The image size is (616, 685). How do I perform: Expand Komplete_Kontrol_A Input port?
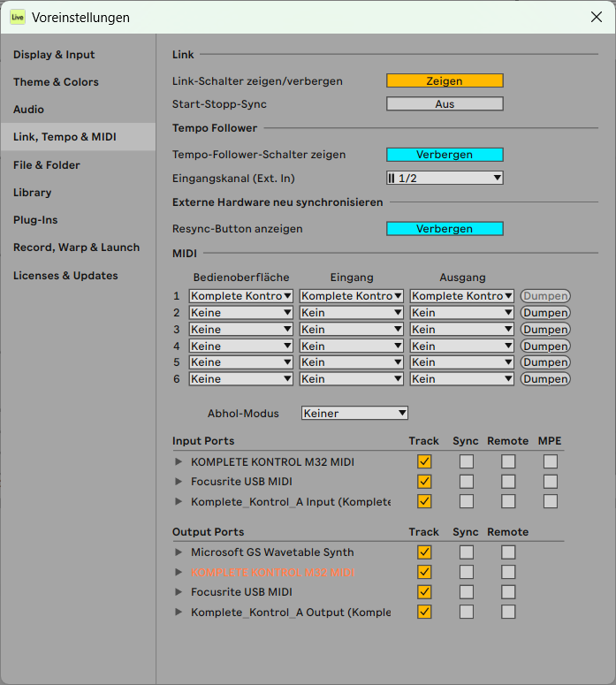point(179,501)
